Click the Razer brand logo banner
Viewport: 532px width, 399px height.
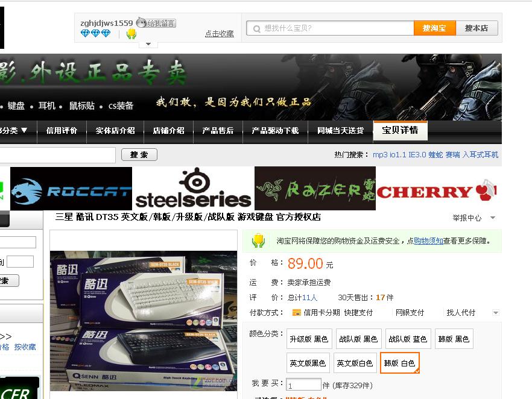[315, 189]
